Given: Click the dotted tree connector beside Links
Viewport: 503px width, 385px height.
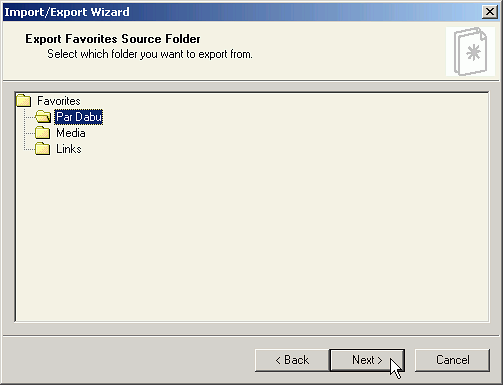Looking at the screenshot, I should (29, 149).
